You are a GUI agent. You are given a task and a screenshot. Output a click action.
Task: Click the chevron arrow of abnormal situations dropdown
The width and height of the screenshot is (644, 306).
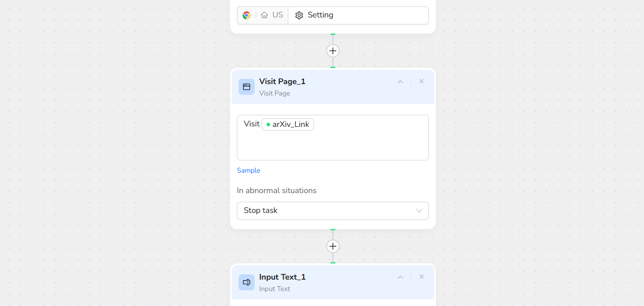(x=419, y=211)
